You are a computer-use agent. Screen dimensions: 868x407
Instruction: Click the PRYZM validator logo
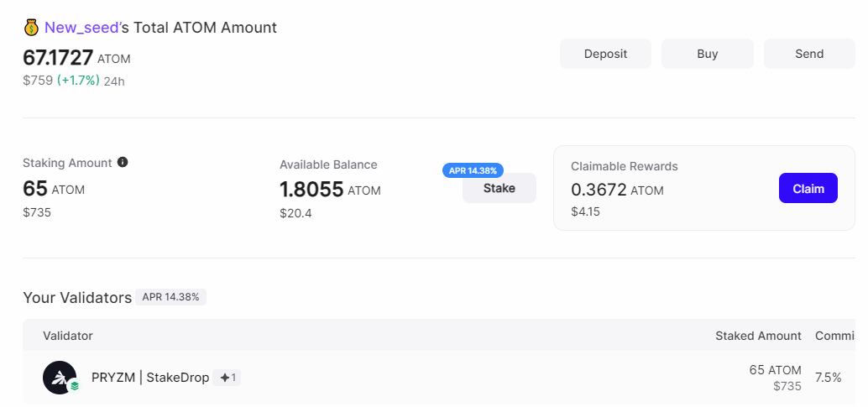(60, 378)
